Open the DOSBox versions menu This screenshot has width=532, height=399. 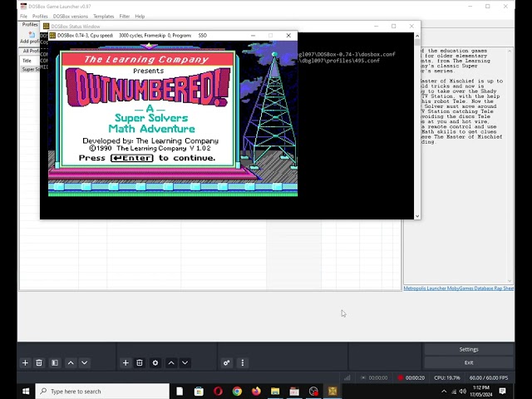(70, 17)
